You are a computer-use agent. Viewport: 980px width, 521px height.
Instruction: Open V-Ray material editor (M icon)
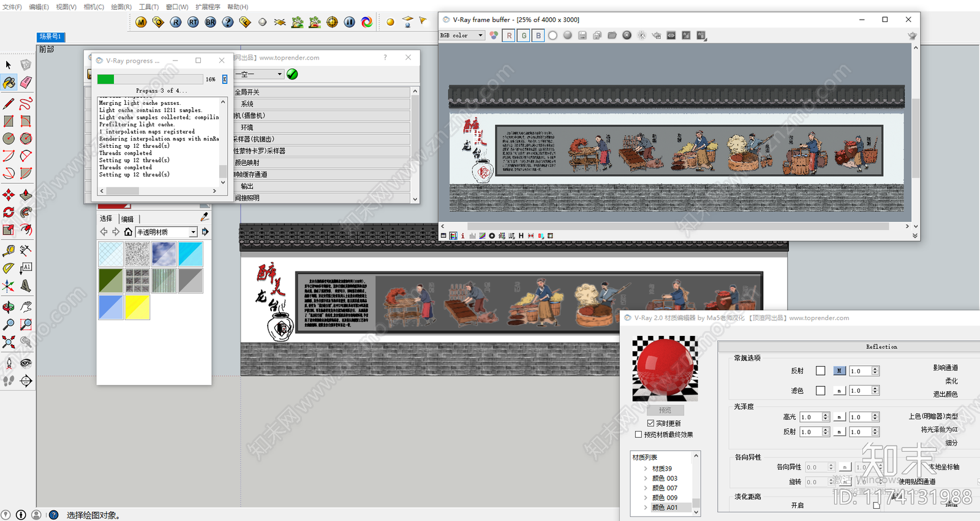click(x=141, y=22)
